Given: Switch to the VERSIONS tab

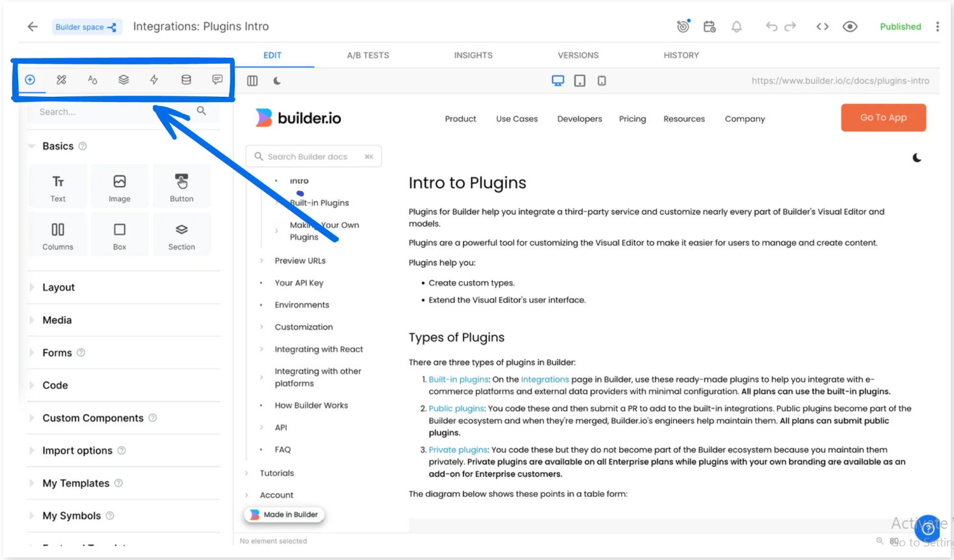Looking at the screenshot, I should [x=578, y=55].
